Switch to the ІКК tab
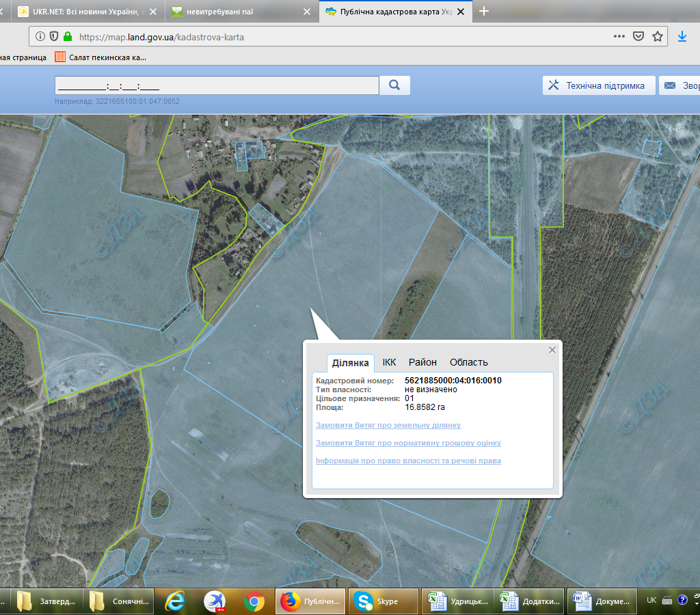Viewport: 700px width, 615px height. point(389,362)
